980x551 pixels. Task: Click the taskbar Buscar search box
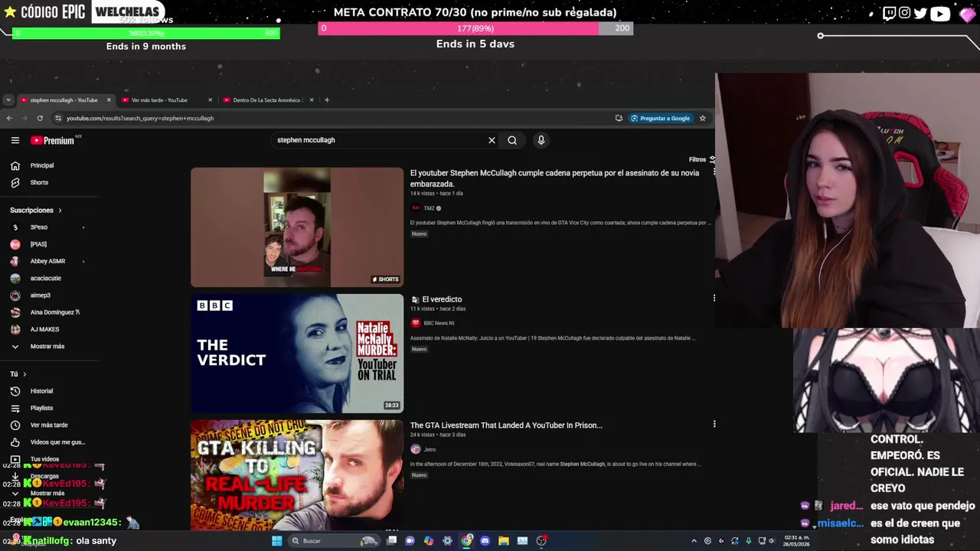[x=334, y=540]
